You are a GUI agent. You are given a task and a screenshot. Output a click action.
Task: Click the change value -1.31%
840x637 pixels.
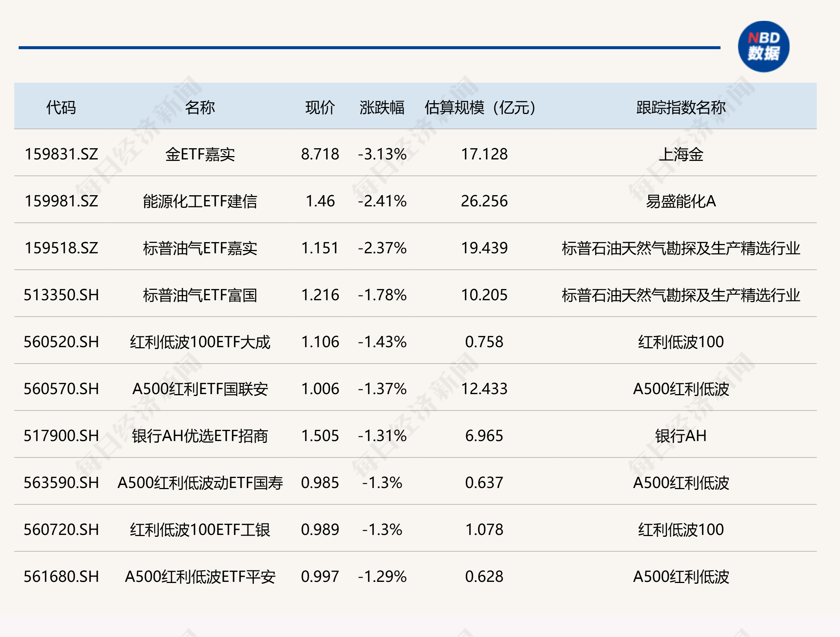[x=382, y=436]
